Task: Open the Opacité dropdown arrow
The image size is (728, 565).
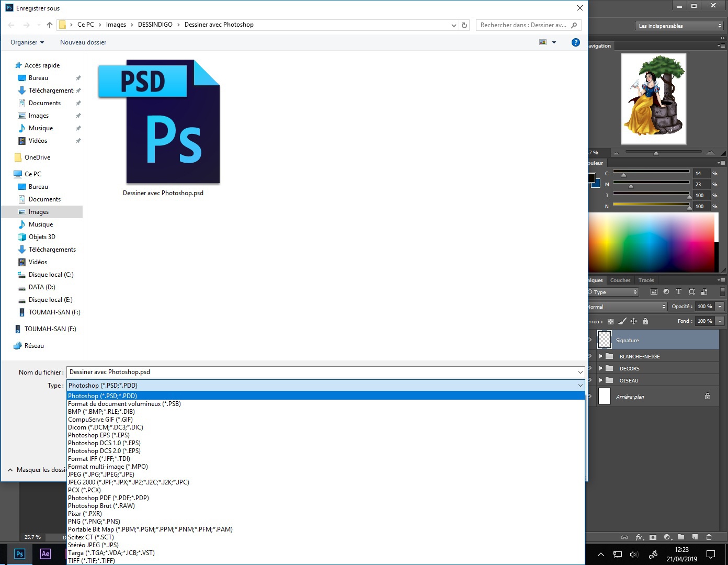Action: pos(720,307)
